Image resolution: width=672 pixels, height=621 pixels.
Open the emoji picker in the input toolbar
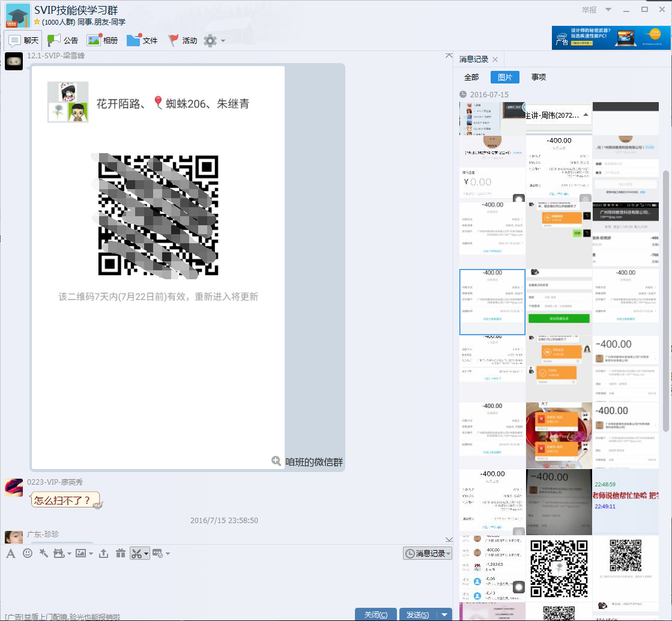point(28,553)
